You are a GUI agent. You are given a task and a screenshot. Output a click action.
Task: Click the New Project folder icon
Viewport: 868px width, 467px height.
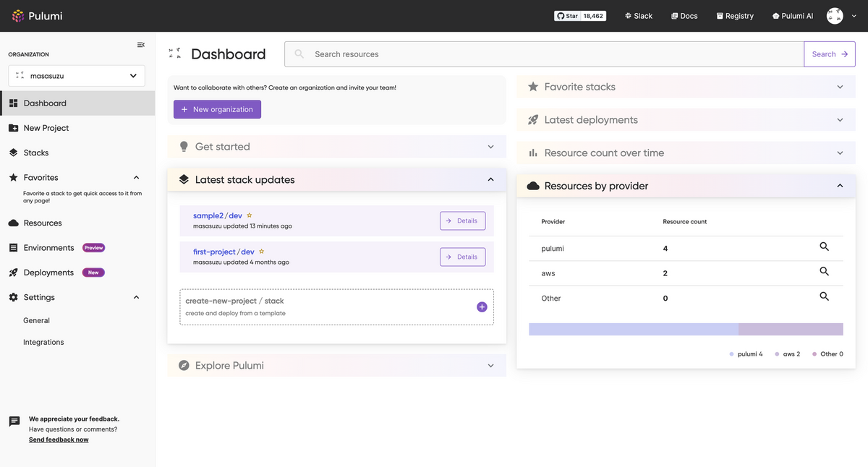click(13, 128)
